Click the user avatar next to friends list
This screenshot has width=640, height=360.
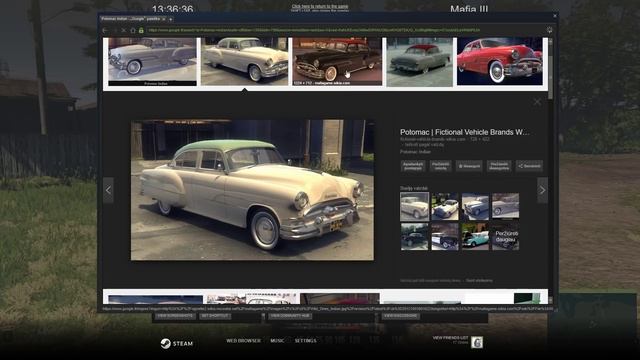(477, 342)
